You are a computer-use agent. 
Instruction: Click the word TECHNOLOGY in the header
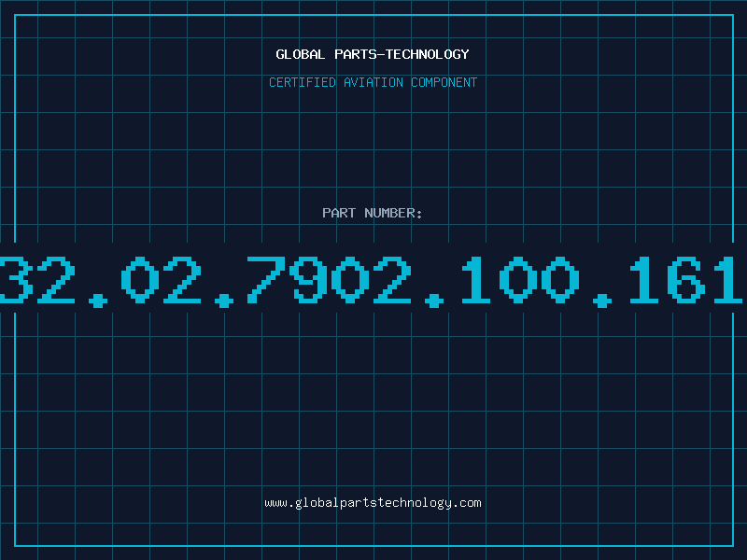tap(428, 54)
